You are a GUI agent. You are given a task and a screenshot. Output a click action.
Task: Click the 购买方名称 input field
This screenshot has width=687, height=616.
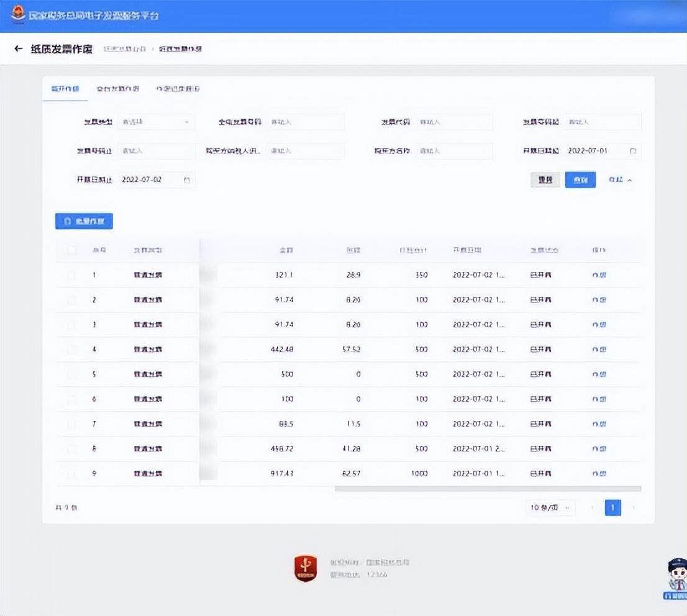(x=454, y=151)
